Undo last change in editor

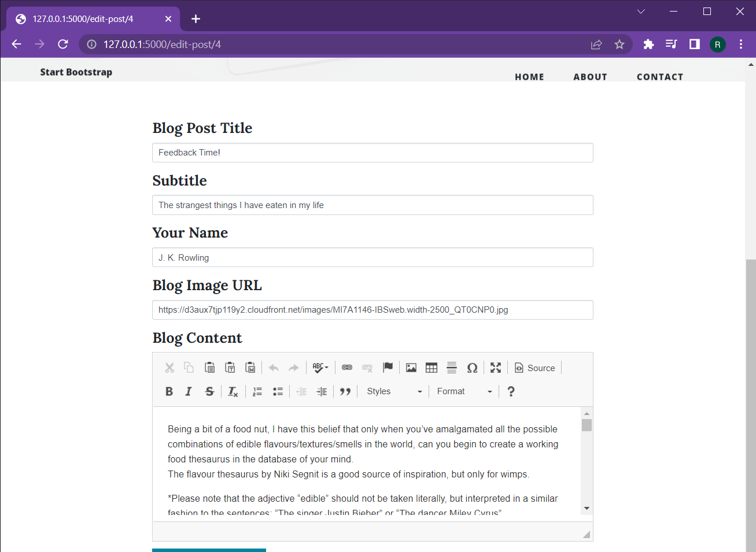274,368
